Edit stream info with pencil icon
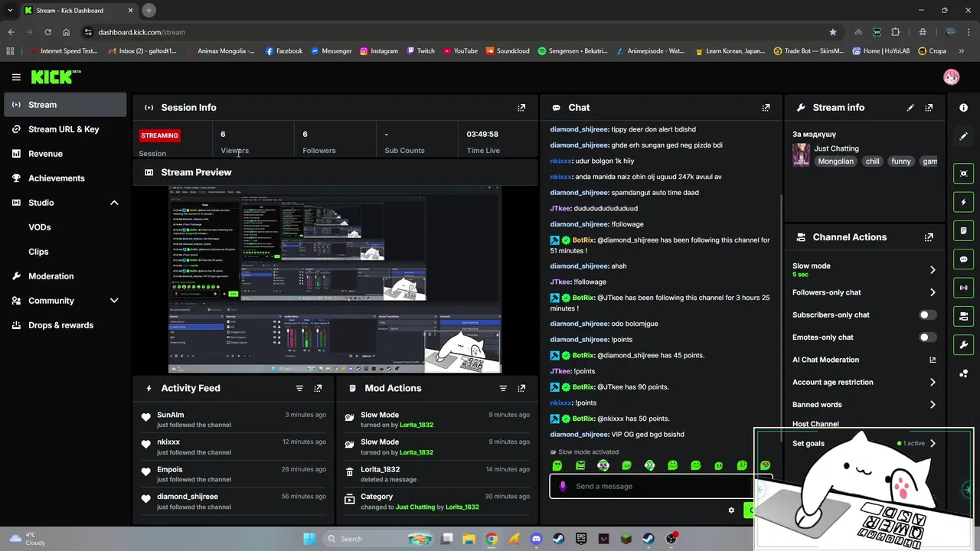 coord(910,108)
